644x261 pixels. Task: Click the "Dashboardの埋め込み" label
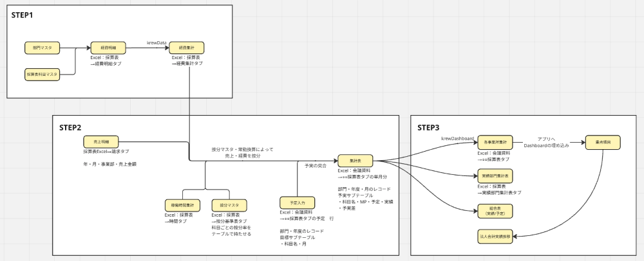tap(546, 145)
